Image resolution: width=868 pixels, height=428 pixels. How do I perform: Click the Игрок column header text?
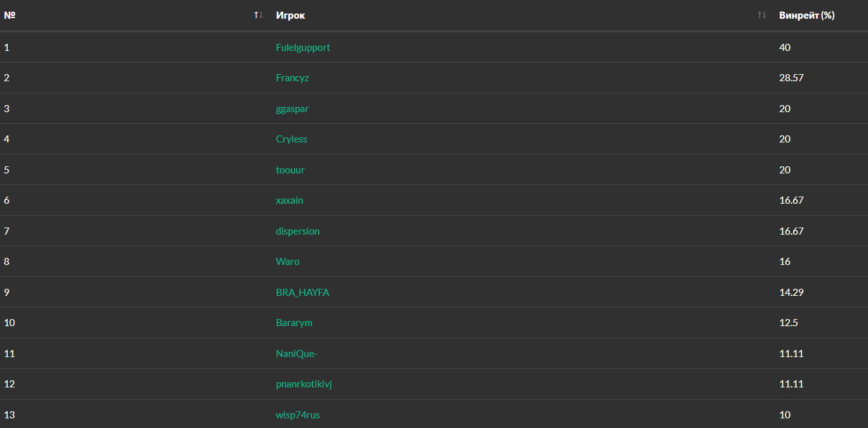click(x=290, y=15)
